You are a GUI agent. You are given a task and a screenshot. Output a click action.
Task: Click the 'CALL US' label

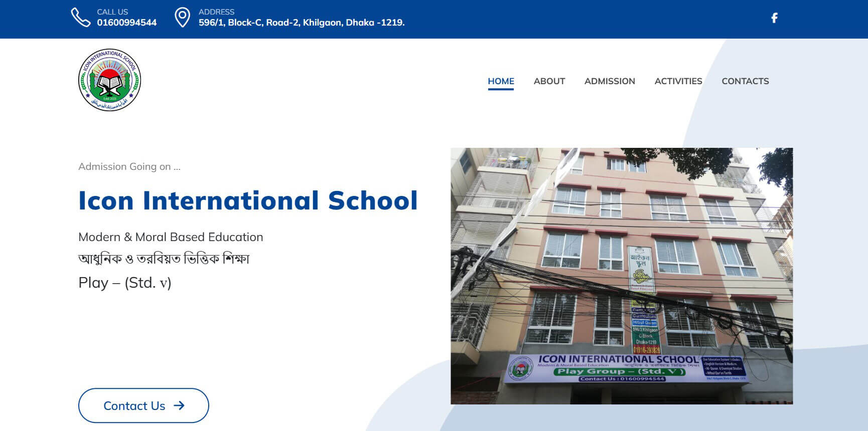(112, 12)
